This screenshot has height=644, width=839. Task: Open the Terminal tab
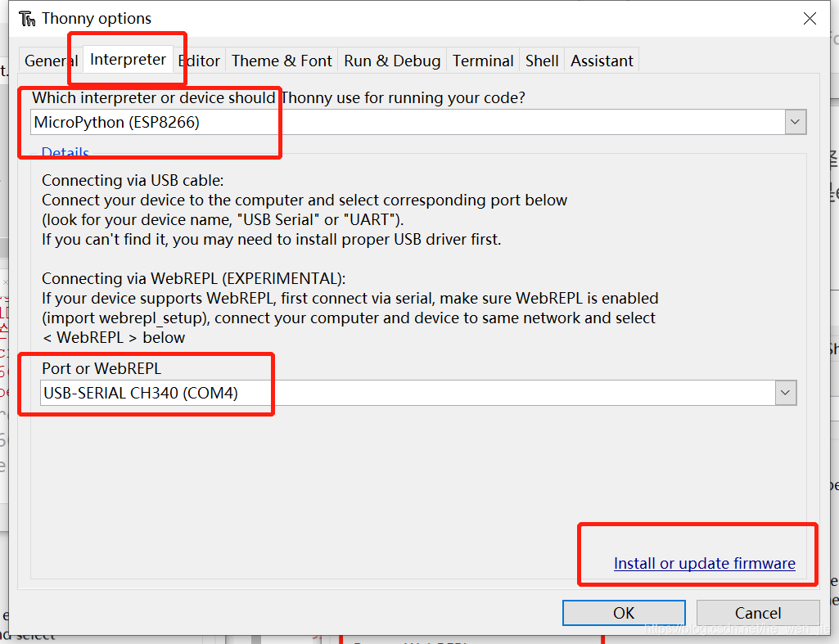click(x=483, y=61)
